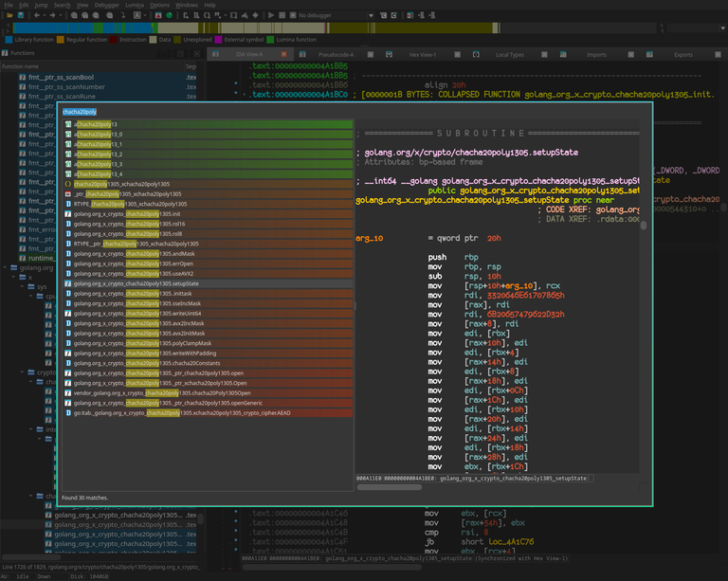Screen dimensions: 728x581
Task: Click the data icon next to errOpen result
Action: (x=68, y=263)
